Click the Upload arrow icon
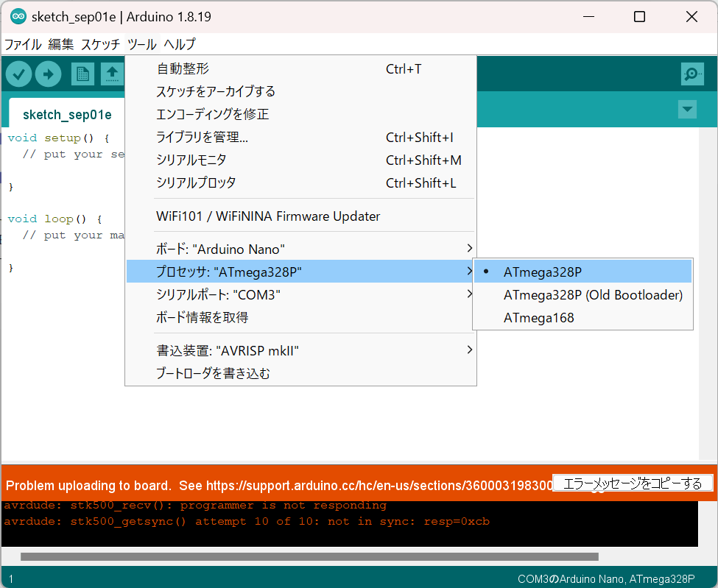The height and width of the screenshot is (588, 718). pos(48,74)
